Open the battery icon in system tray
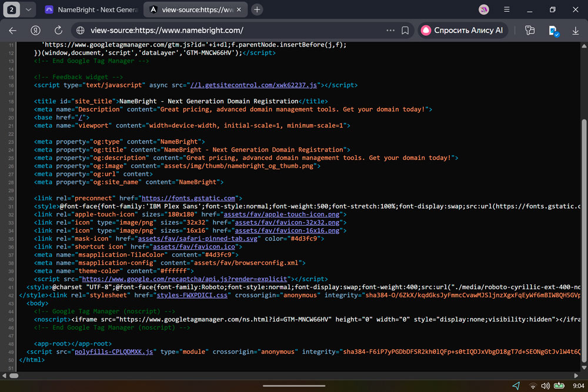The image size is (588, 392). (x=559, y=386)
